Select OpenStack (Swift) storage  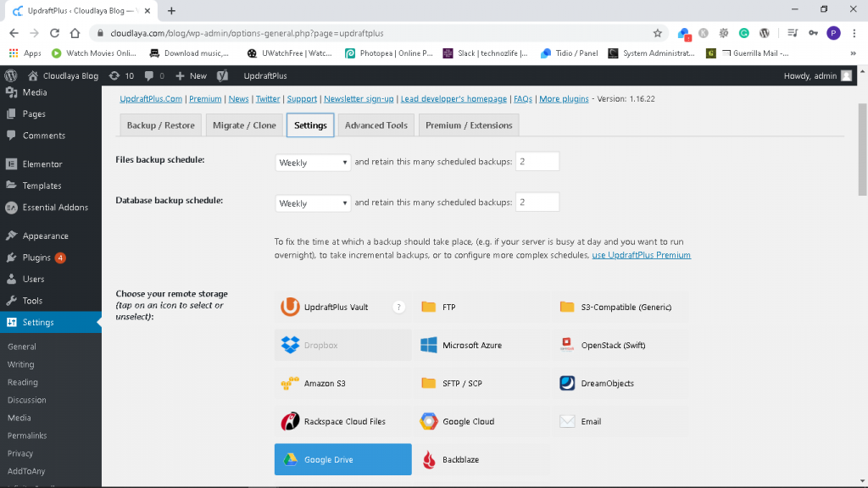(x=620, y=345)
